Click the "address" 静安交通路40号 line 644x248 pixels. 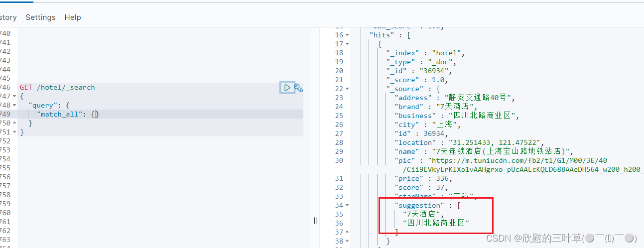[455, 98]
